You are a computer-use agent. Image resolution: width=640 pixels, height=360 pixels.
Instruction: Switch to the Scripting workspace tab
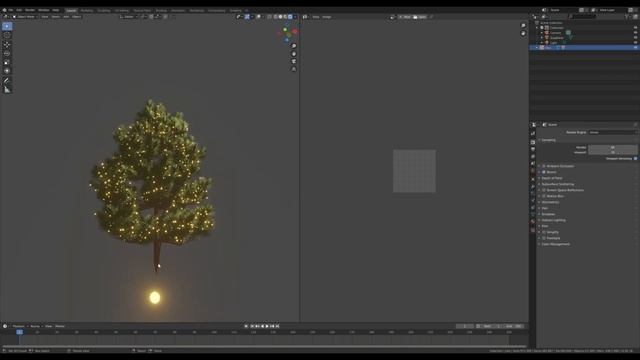(236, 10)
